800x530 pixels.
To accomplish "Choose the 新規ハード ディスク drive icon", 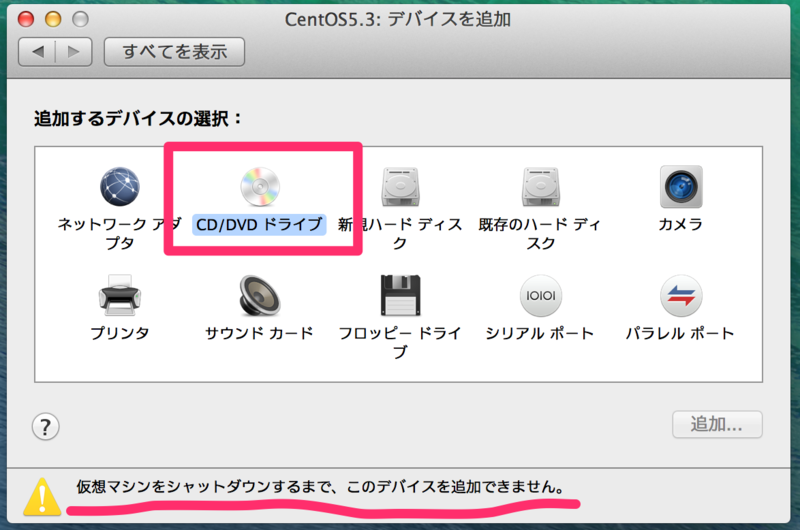I will pyautogui.click(x=401, y=187).
